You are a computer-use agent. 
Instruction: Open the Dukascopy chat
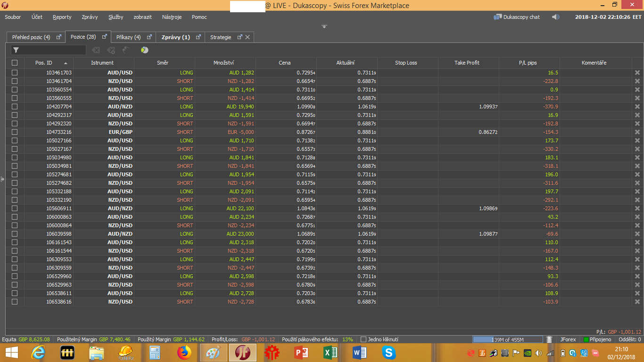point(517,17)
